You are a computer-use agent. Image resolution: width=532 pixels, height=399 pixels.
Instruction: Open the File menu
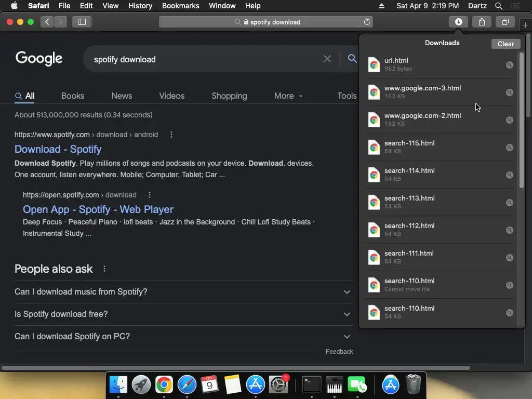click(x=64, y=6)
